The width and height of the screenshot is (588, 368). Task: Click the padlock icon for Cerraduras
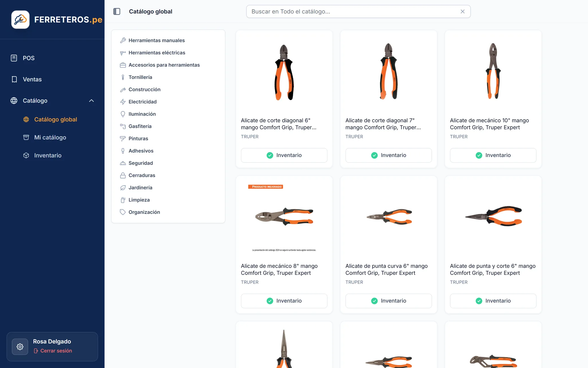tap(123, 175)
